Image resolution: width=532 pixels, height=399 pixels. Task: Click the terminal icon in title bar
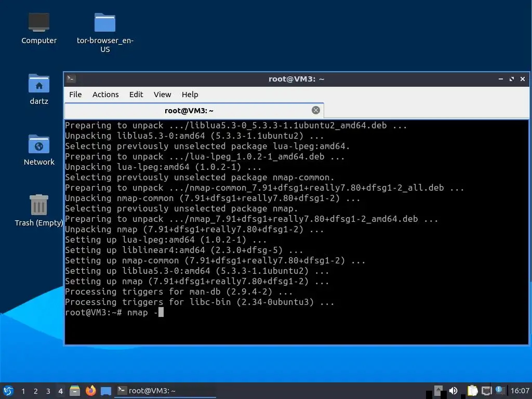71,79
